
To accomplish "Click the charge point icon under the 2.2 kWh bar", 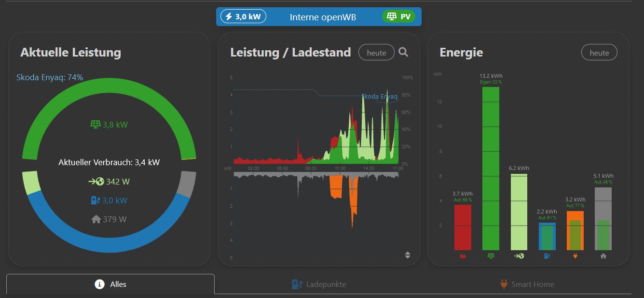I will point(547,256).
